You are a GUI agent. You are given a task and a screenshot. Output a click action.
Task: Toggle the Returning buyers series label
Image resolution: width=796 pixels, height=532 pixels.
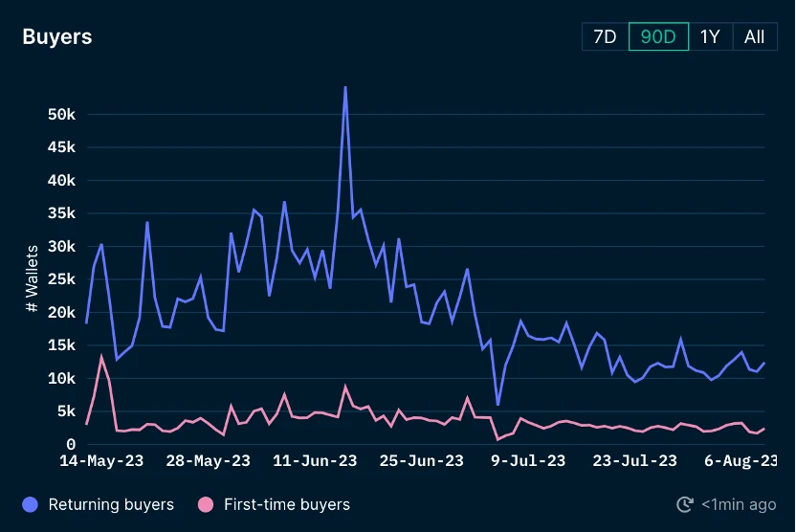coord(111,504)
